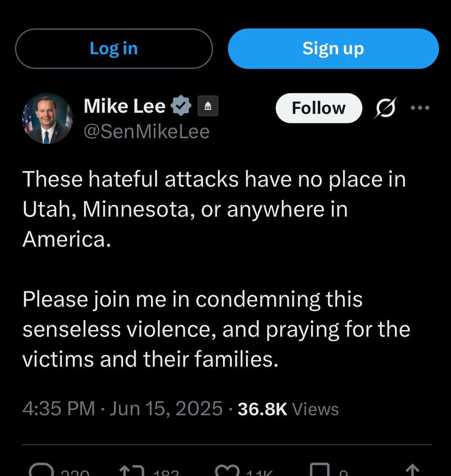Open the repost arrows icon menu

pos(131,471)
